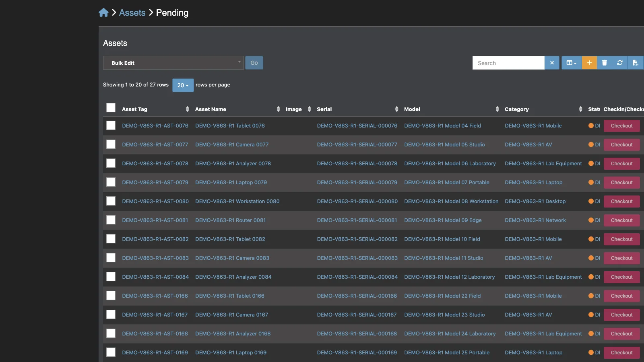Open serial DEMO-V863-R1-SERIAL-000166
Screen dimensions: 644x362
[x=357, y=296]
